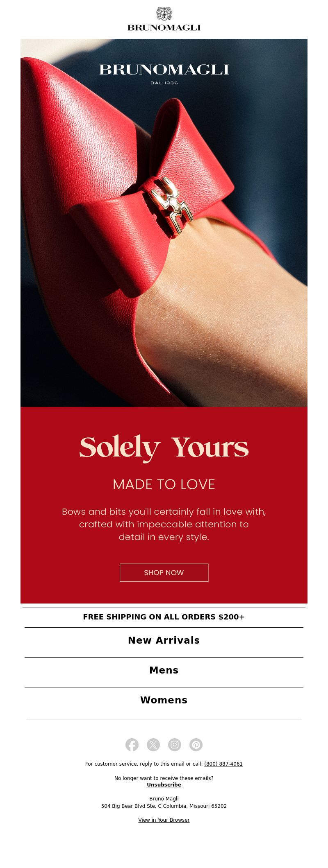
Task: Click the red leather shoe hero image
Action: click(164, 223)
